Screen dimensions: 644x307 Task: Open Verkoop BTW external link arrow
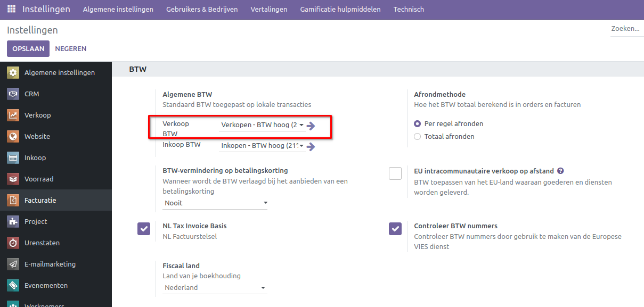coord(311,126)
